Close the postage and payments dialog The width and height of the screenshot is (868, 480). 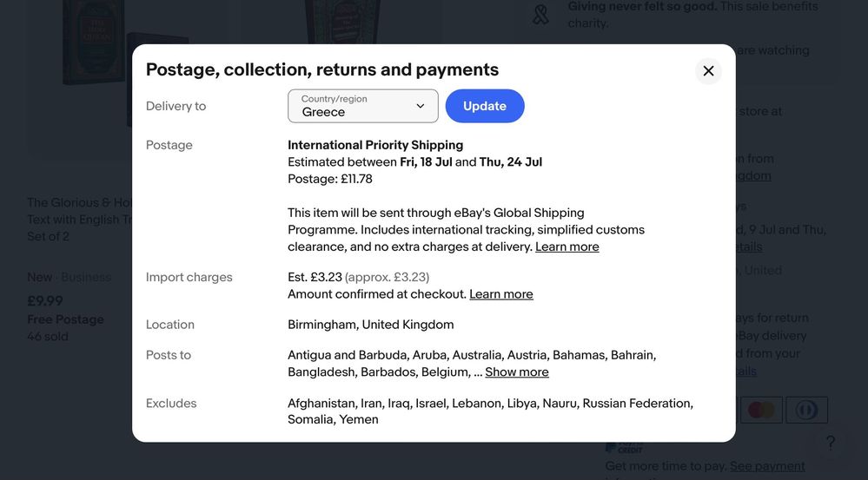[x=708, y=71]
